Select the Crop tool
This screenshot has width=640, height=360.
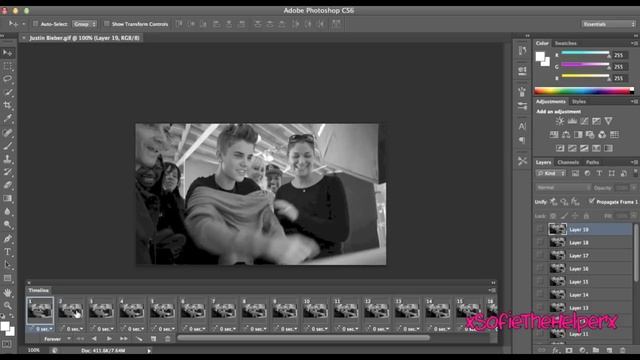[x=7, y=105]
